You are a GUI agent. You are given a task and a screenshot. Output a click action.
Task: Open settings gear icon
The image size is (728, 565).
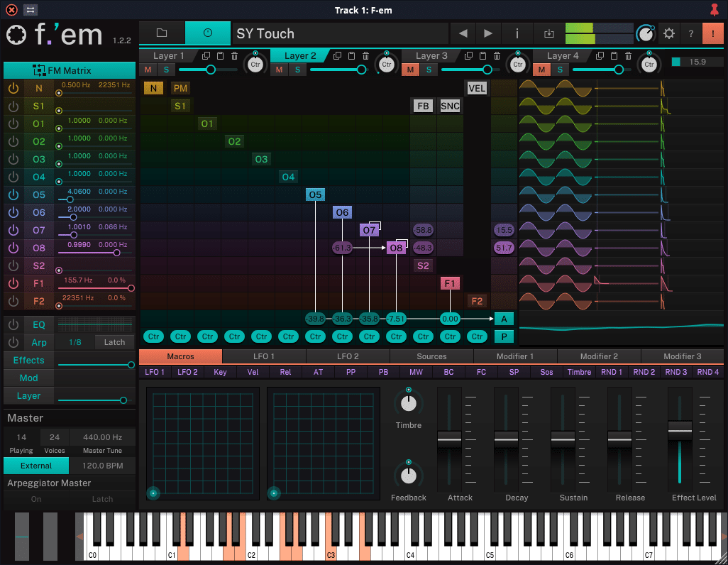point(668,33)
